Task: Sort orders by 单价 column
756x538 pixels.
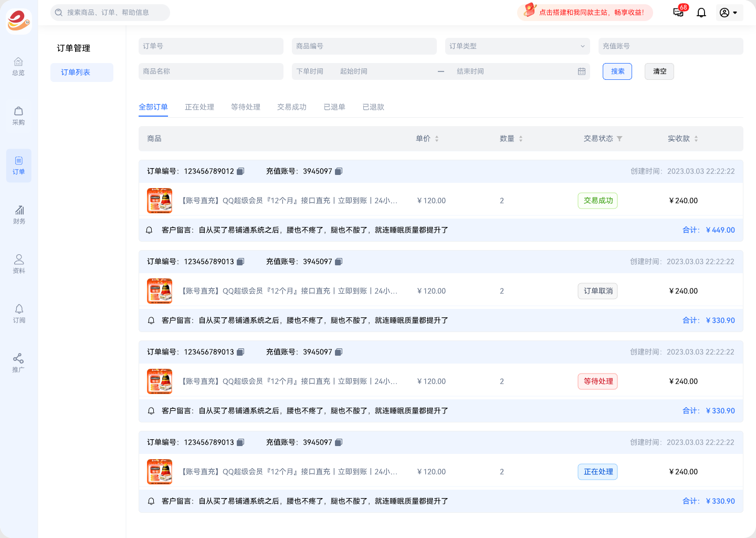Action: [437, 139]
